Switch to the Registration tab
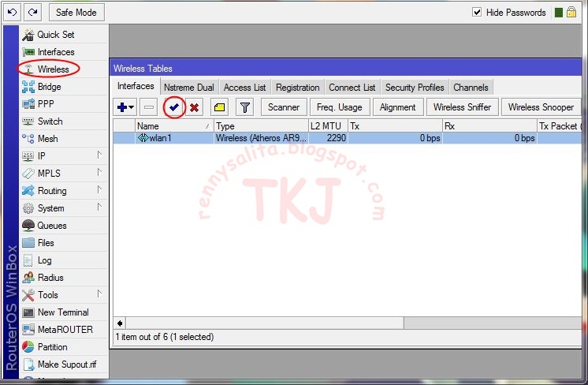This screenshot has width=588, height=385. [x=298, y=88]
